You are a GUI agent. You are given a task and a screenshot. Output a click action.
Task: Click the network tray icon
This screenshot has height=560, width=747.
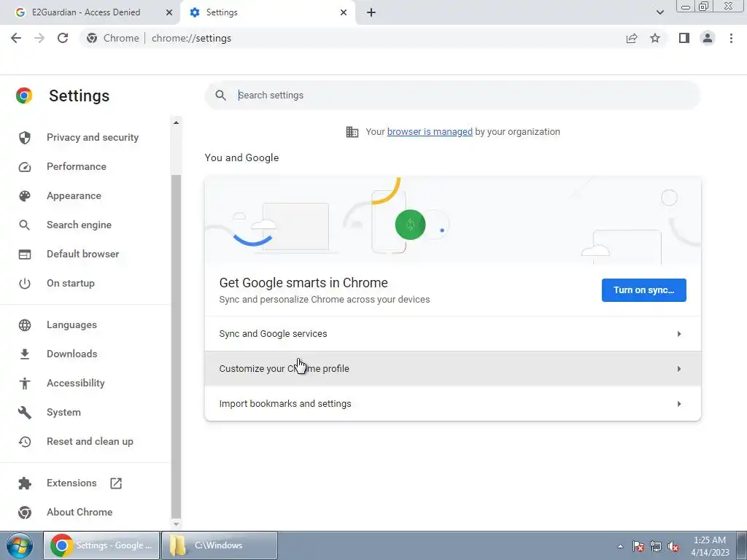656,546
